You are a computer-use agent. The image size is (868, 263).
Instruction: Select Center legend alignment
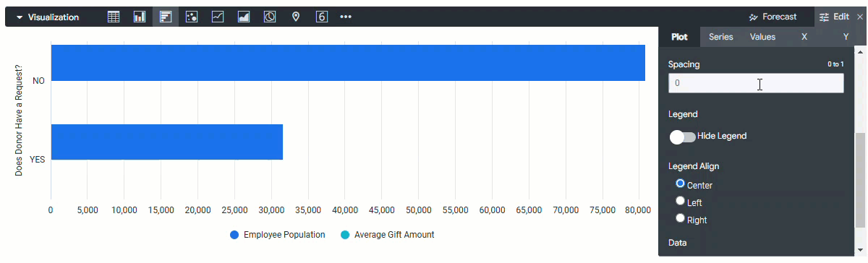[680, 184]
